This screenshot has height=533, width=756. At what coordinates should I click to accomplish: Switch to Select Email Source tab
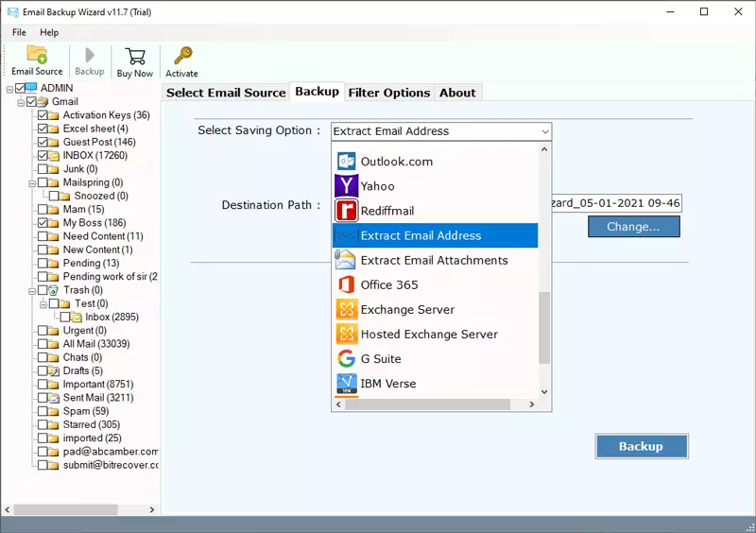pos(226,93)
